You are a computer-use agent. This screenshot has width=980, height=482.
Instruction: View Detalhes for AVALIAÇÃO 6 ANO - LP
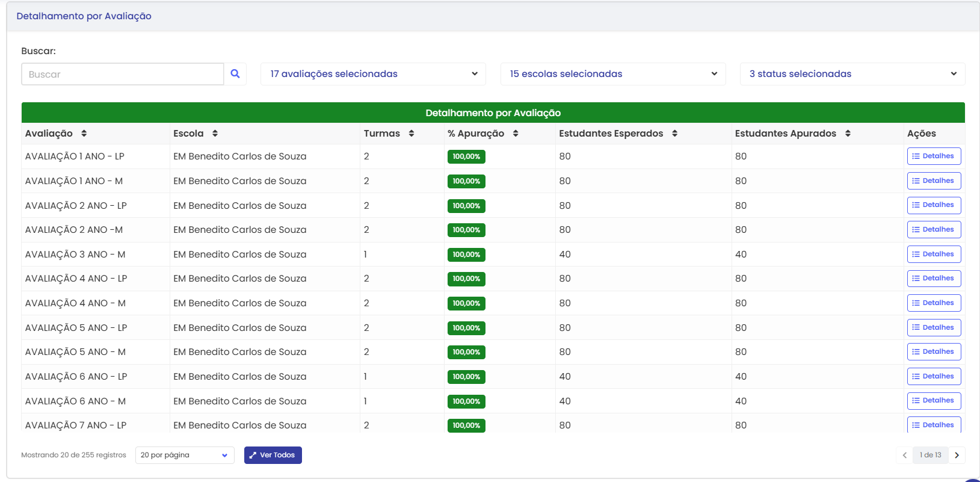point(934,377)
